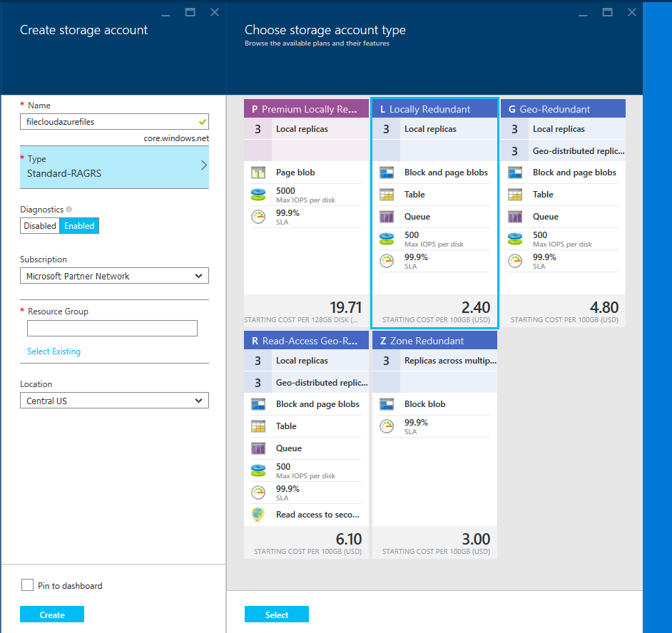Expand the Type selector showing Standard-RAGRS

pyautogui.click(x=114, y=167)
